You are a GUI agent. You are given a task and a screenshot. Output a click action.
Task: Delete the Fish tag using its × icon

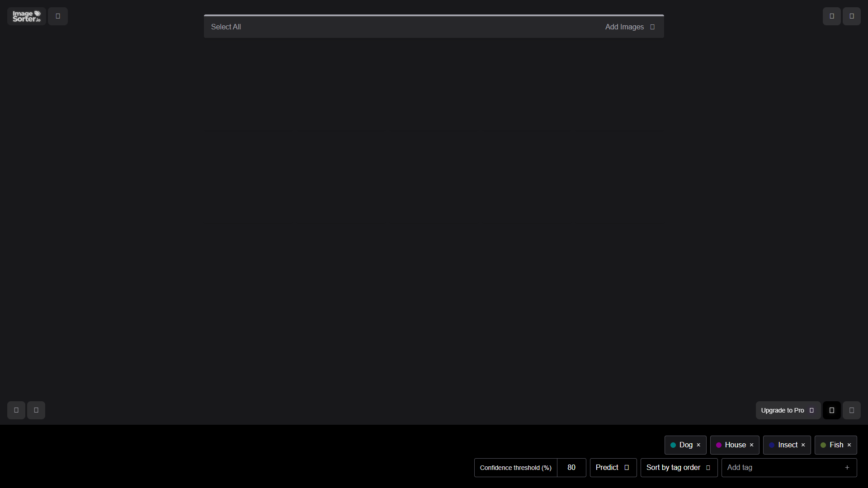(x=849, y=445)
